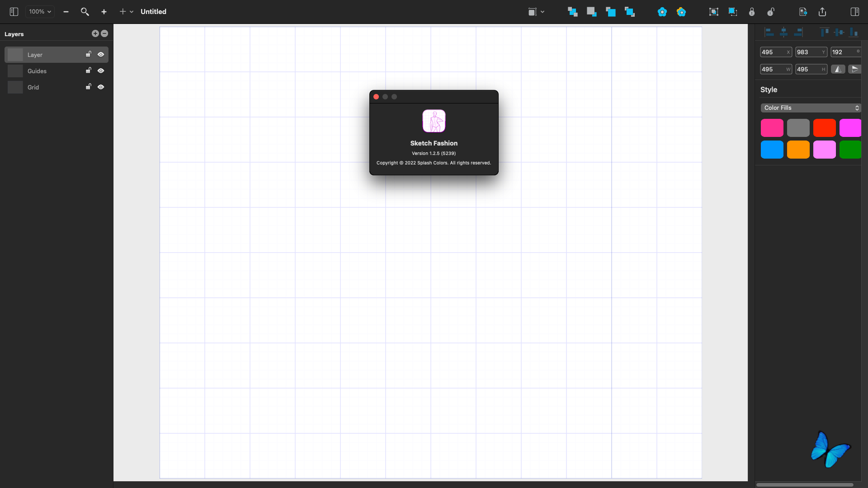Screen dimensions: 868x488
Task: Align objects to top edge
Action: click(825, 32)
